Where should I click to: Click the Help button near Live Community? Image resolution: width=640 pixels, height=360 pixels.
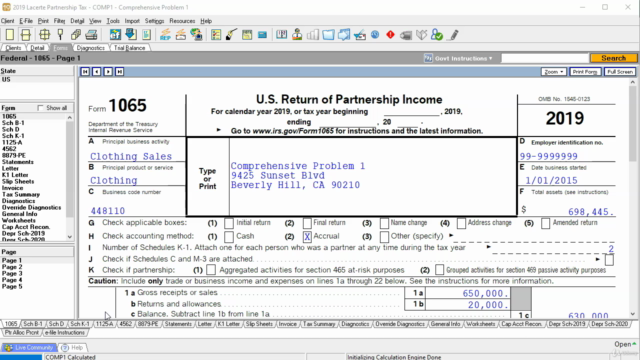[73, 348]
